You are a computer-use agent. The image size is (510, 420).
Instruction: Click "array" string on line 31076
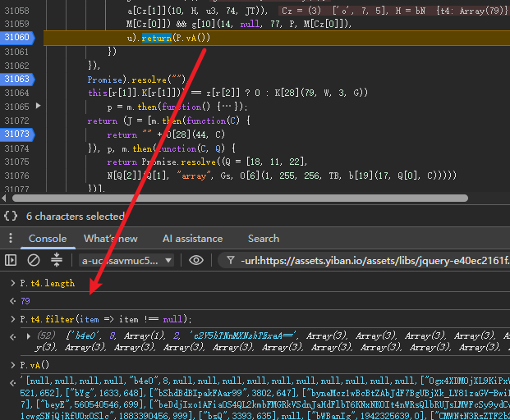pos(194,176)
